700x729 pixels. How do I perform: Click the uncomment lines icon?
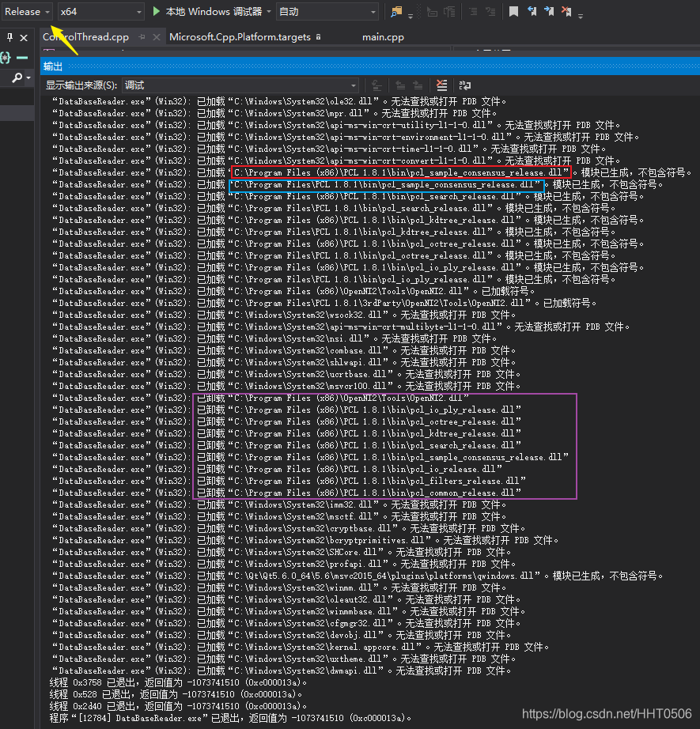[450, 12]
